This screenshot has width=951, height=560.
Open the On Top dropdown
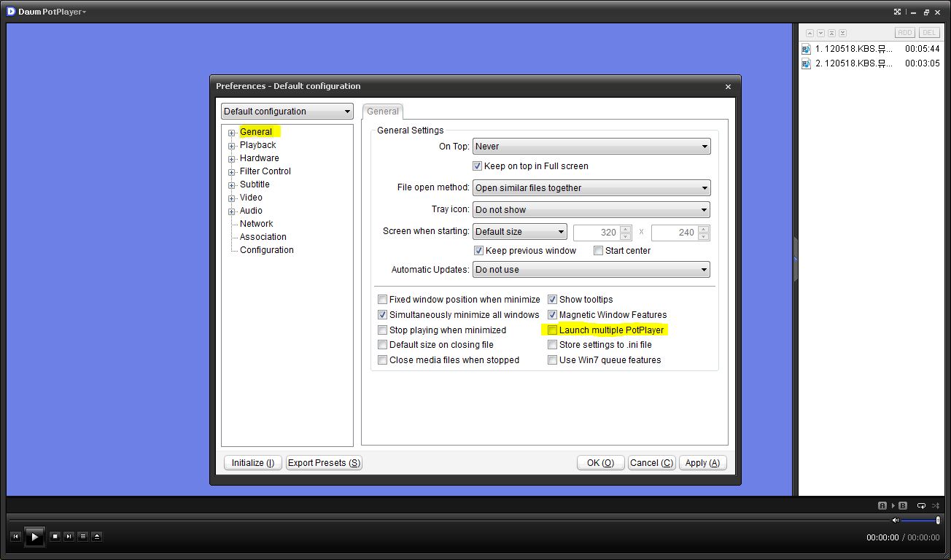(x=591, y=147)
